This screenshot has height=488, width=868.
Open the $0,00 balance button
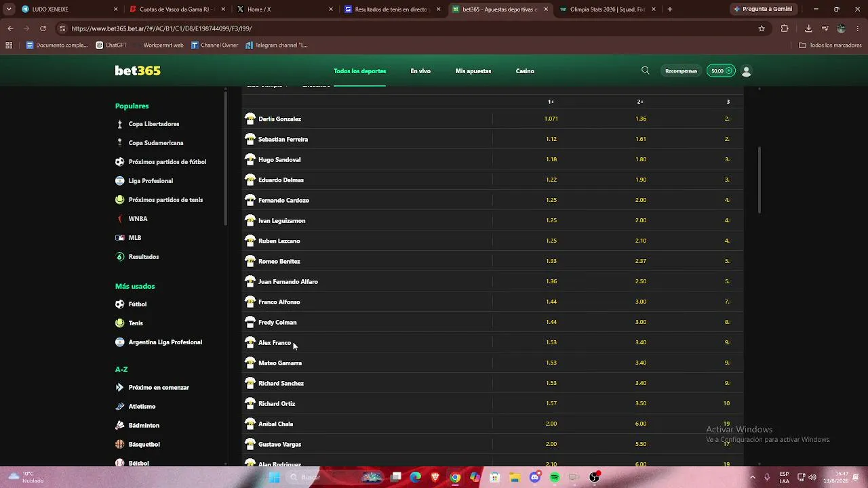[x=721, y=70]
